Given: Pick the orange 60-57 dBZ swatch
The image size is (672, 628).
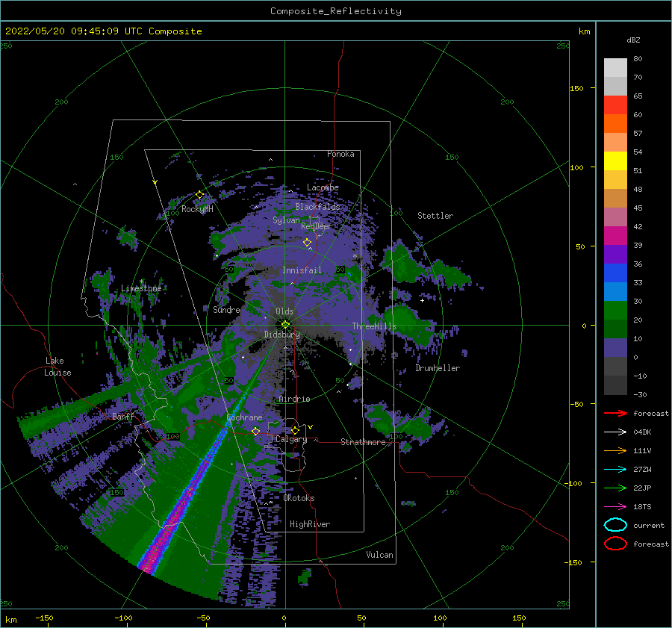Looking at the screenshot, I should [x=615, y=124].
